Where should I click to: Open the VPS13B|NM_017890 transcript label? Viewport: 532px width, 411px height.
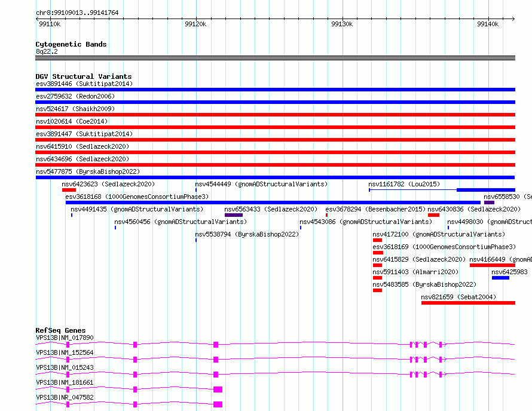tap(65, 338)
